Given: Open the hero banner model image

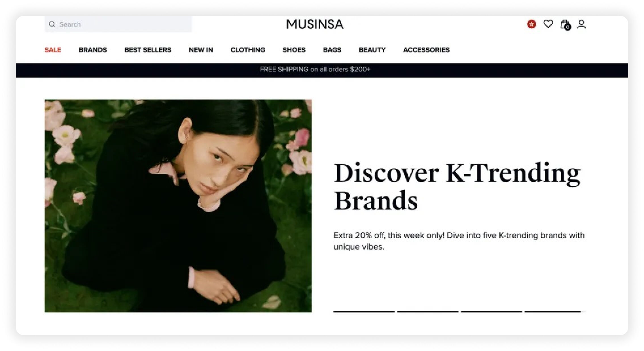Looking at the screenshot, I should [x=178, y=206].
